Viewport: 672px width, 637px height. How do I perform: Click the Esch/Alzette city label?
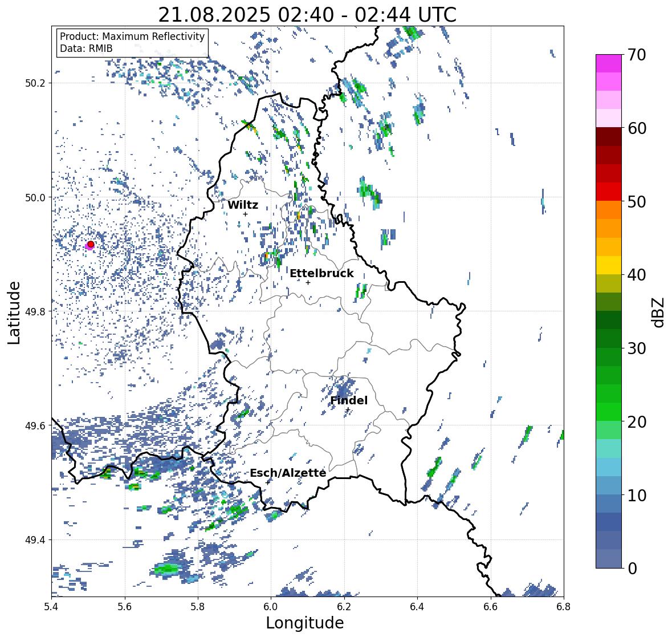click(x=288, y=473)
